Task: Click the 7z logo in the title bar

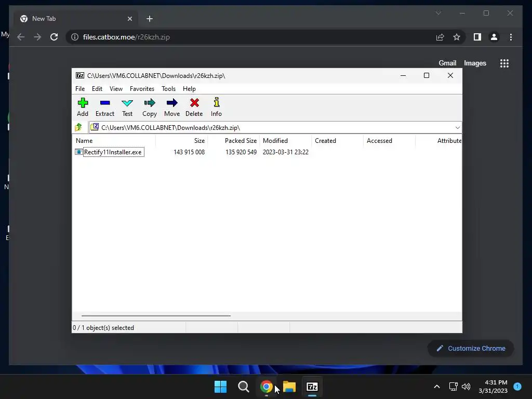Action: [x=80, y=75]
